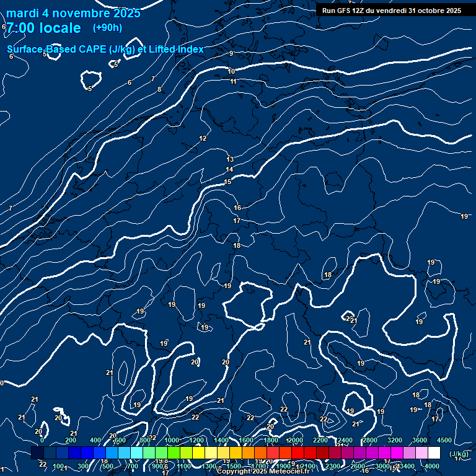The height and width of the screenshot is (476, 476).
Task: Click the '(+90h)' forecast offset text
Action: (107, 28)
